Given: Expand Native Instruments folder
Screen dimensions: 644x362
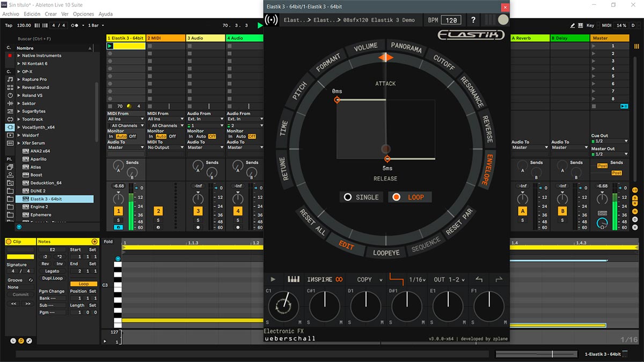Looking at the screenshot, I should coord(19,56).
